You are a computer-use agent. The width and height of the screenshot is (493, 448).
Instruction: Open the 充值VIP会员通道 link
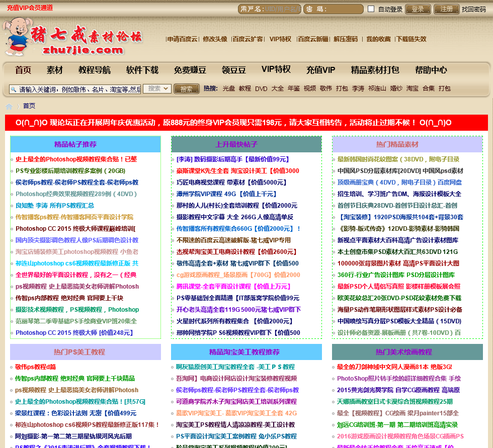(30, 8)
